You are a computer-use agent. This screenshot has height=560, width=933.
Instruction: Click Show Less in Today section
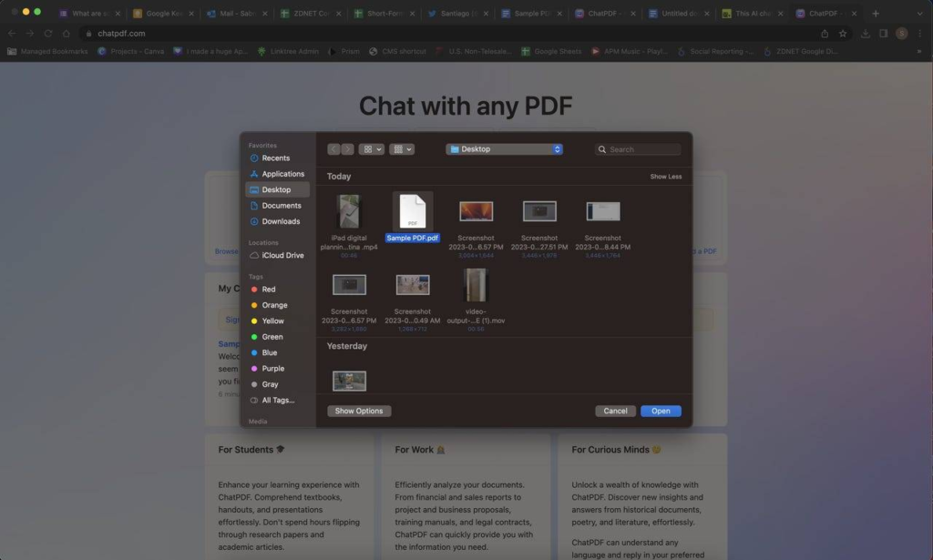[665, 177]
